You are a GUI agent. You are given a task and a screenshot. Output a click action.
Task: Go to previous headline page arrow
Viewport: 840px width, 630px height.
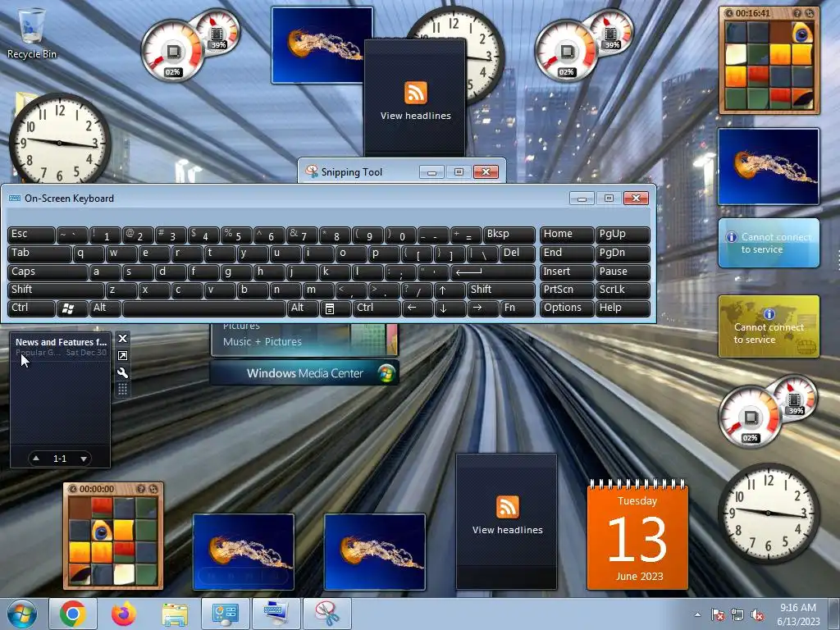tap(36, 459)
